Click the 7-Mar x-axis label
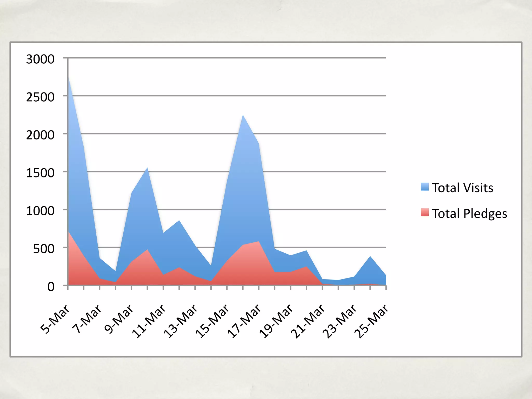 87,319
